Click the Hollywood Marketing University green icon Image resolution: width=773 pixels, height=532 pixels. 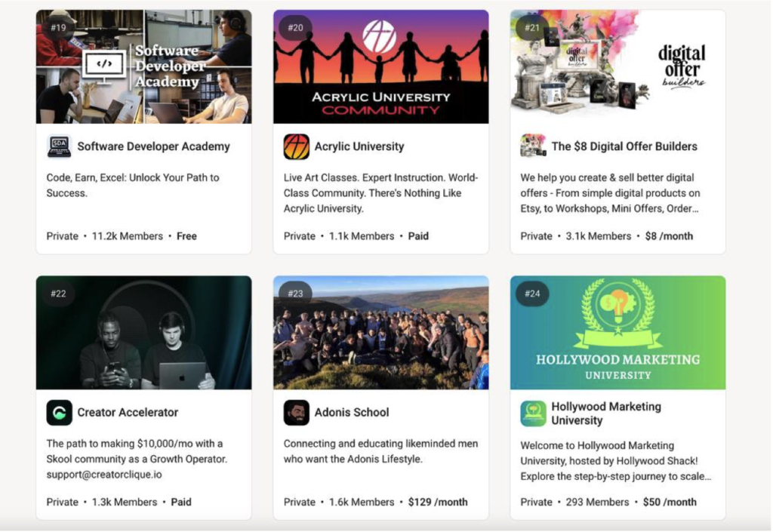(533, 414)
